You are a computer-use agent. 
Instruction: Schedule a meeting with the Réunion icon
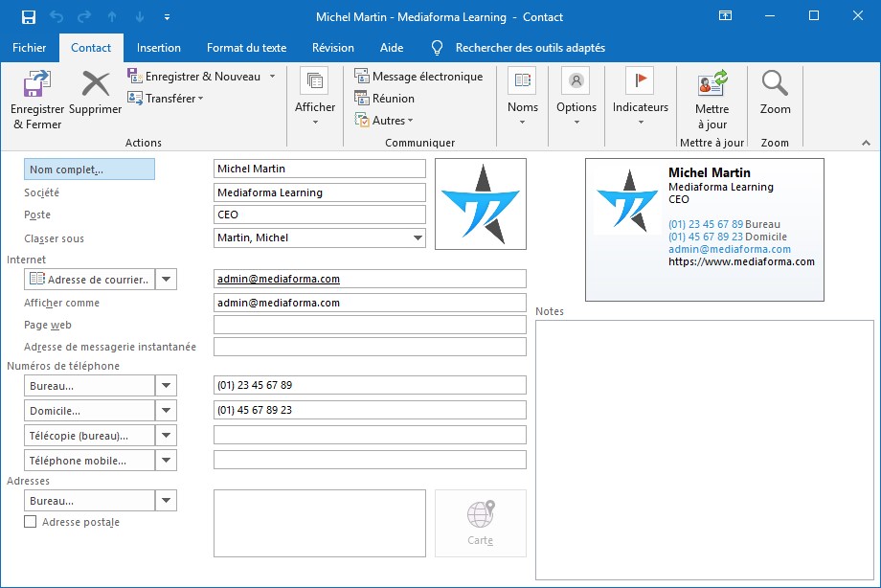(x=362, y=98)
